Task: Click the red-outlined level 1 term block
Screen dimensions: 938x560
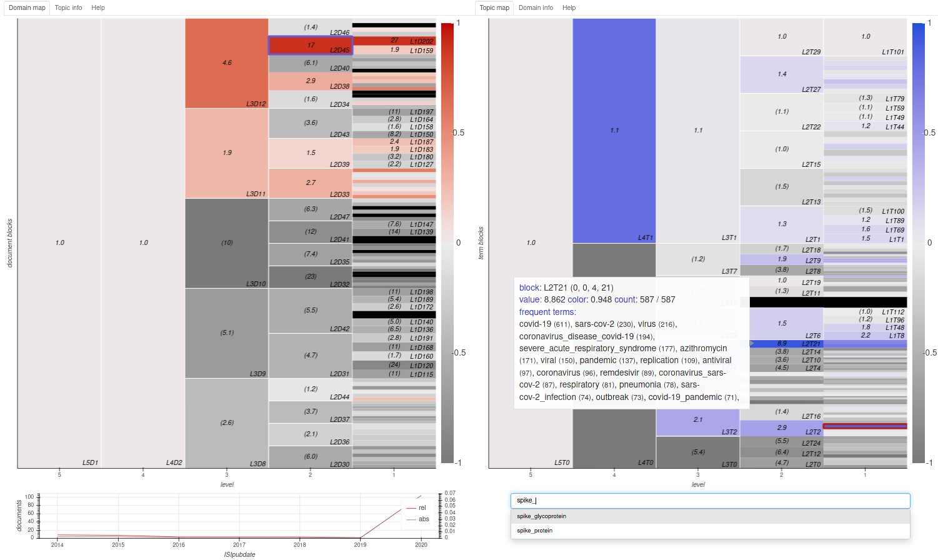Action: tap(865, 426)
